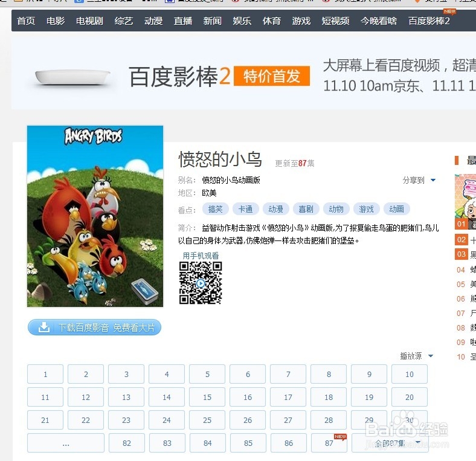Play episode 86
Viewport: 476px width, 461px height.
[289, 443]
